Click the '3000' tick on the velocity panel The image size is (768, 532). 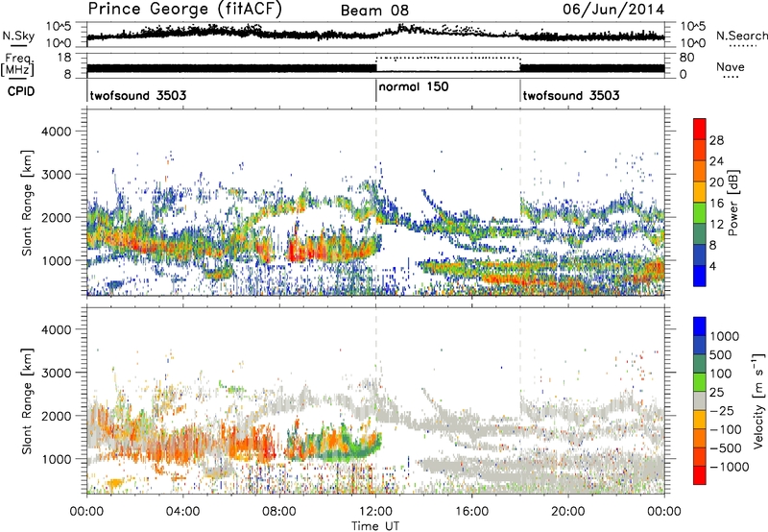click(x=56, y=373)
